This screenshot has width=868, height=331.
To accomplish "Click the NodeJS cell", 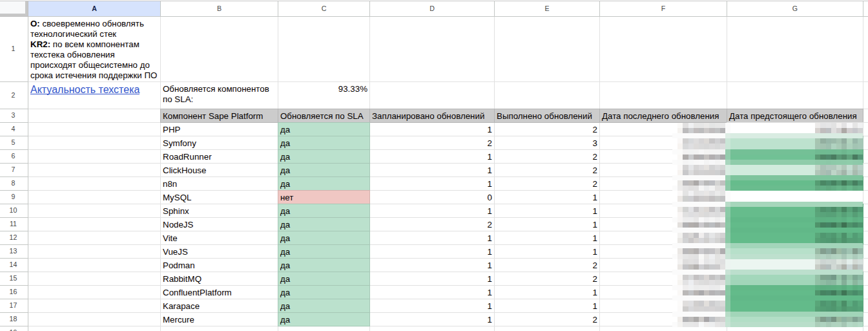I will [219, 224].
